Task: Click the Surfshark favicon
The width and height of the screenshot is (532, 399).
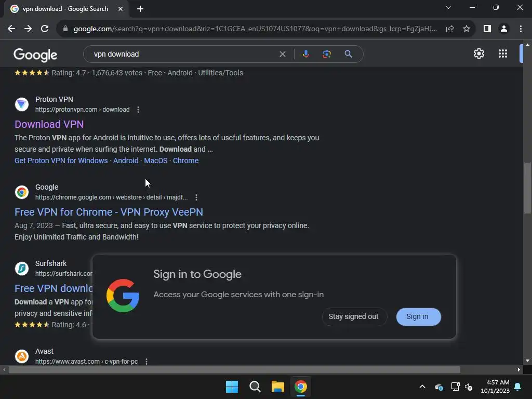Action: click(x=22, y=269)
